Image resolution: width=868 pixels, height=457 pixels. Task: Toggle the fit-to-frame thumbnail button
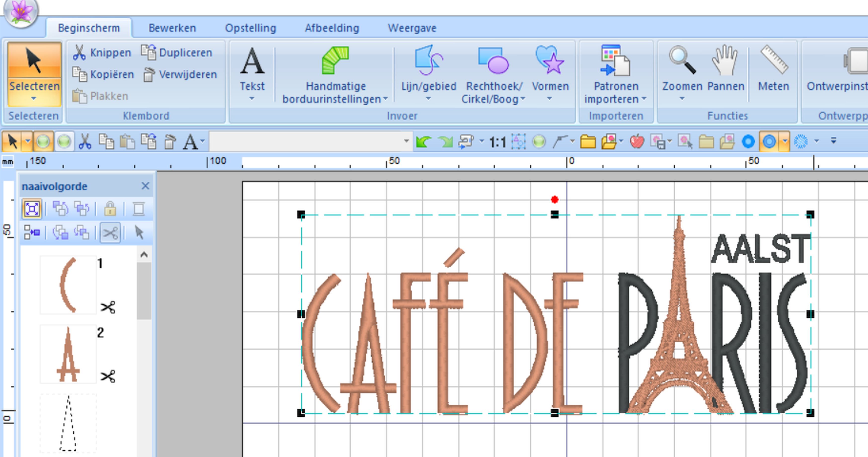(32, 209)
